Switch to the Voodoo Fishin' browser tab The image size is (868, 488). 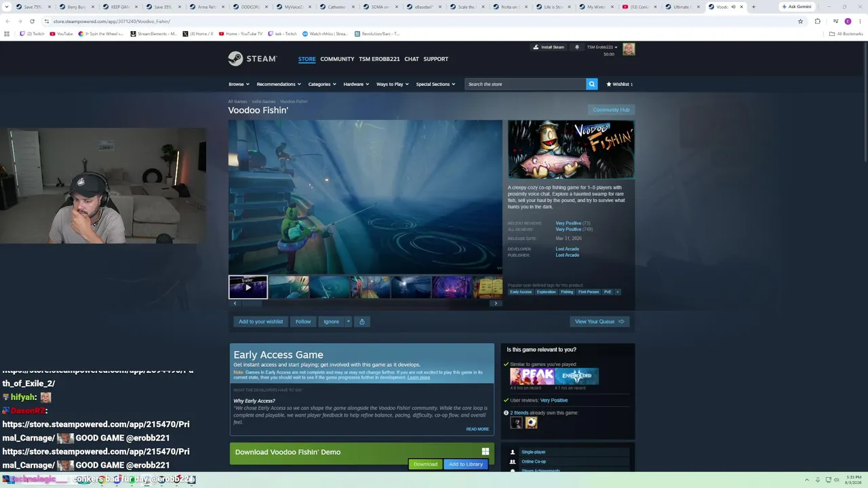[x=726, y=7]
